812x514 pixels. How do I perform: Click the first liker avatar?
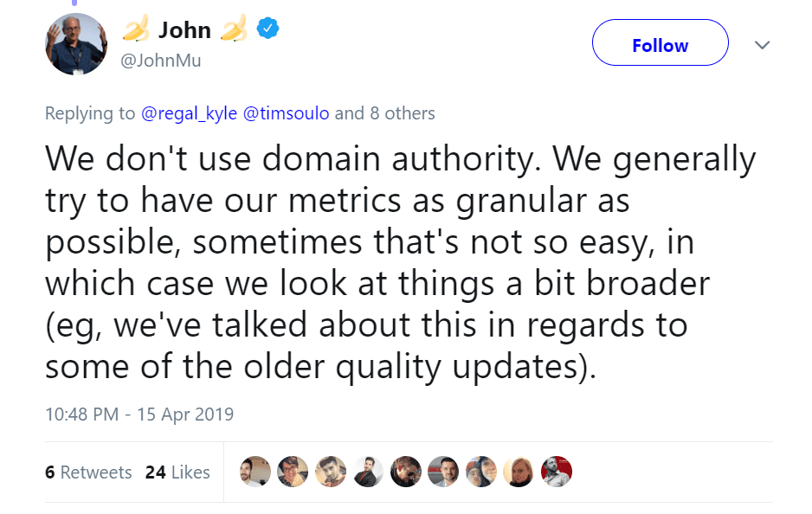[x=254, y=472]
